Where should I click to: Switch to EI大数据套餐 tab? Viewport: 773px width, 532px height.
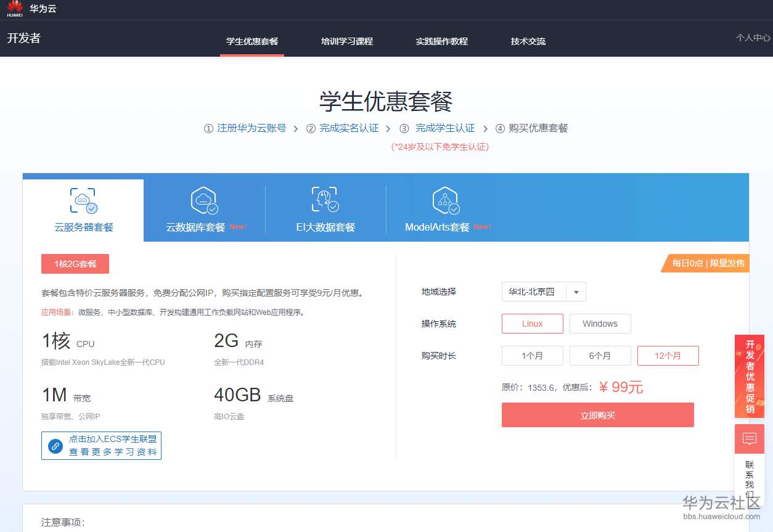tap(325, 210)
